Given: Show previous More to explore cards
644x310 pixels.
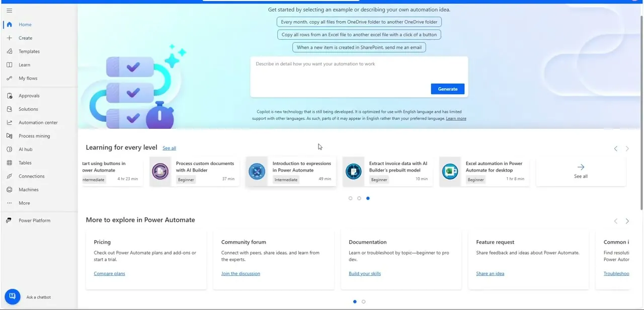Looking at the screenshot, I should [616, 221].
